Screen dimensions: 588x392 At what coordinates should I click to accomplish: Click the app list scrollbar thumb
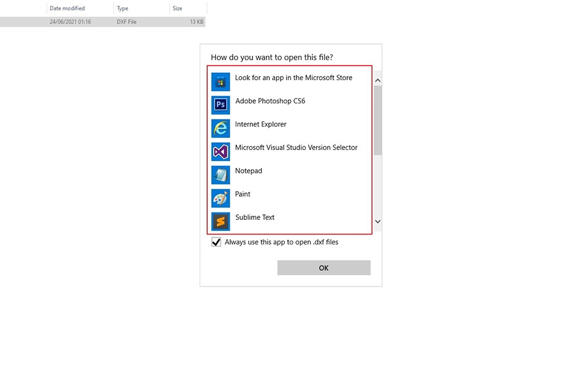click(378, 120)
